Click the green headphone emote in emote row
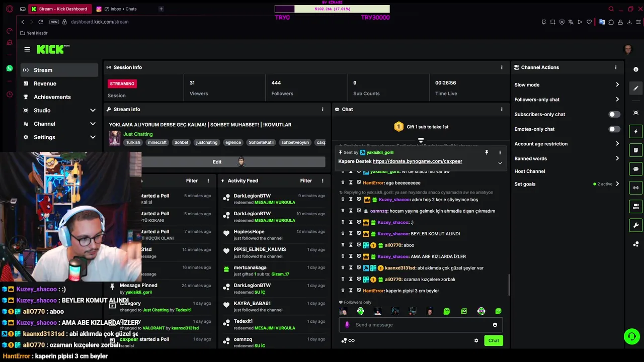Viewport: 644px width, 362px height. (x=360, y=311)
